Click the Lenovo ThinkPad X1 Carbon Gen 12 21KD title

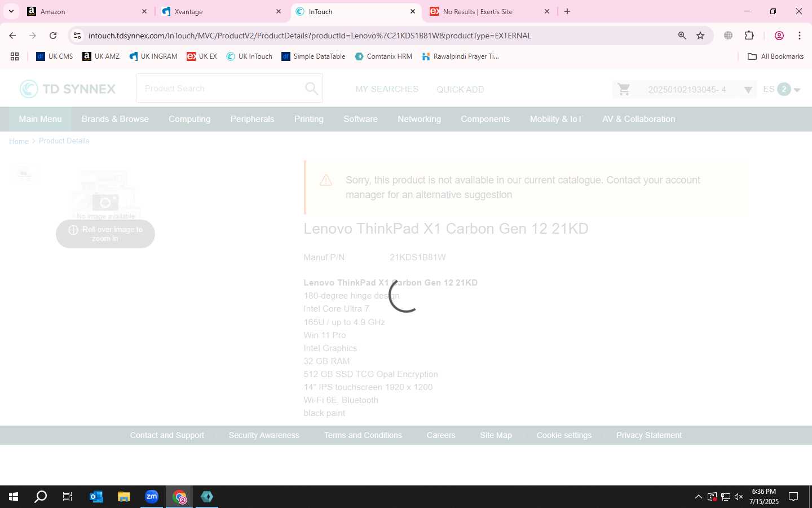point(446,229)
